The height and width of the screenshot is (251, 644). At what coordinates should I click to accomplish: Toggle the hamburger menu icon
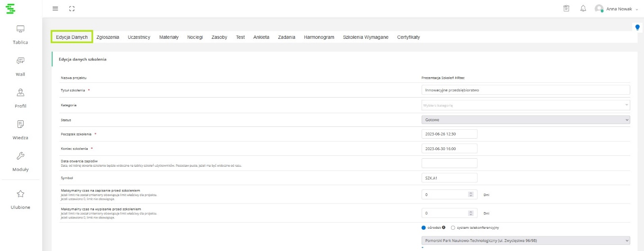pos(55,9)
